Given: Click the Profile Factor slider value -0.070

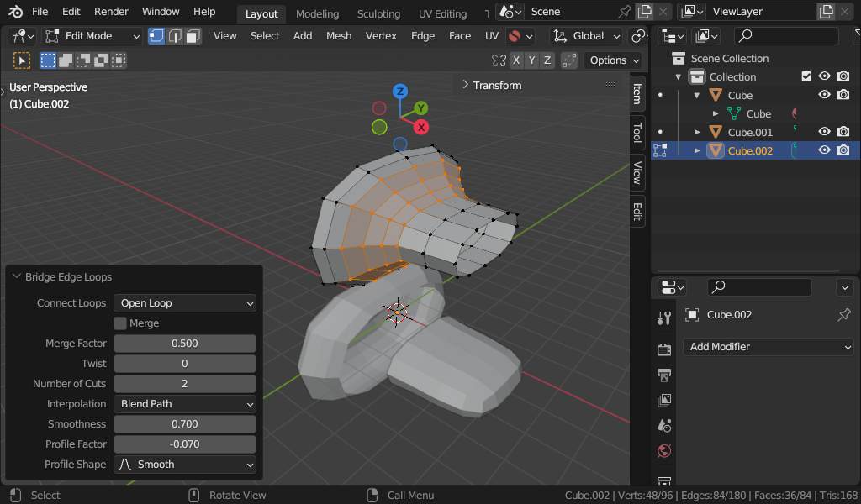Looking at the screenshot, I should [184, 444].
